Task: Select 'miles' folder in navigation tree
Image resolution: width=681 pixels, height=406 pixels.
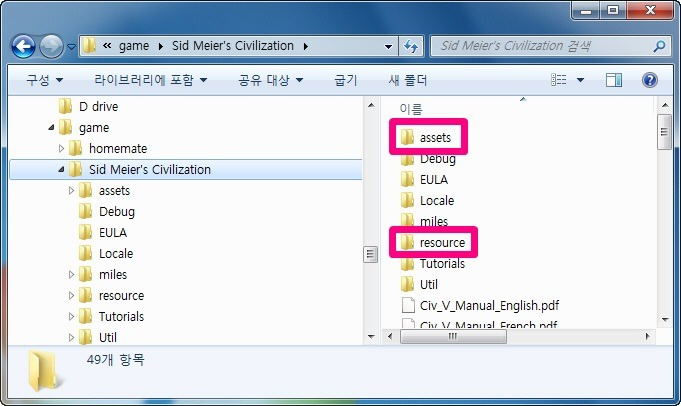Action: 113,274
